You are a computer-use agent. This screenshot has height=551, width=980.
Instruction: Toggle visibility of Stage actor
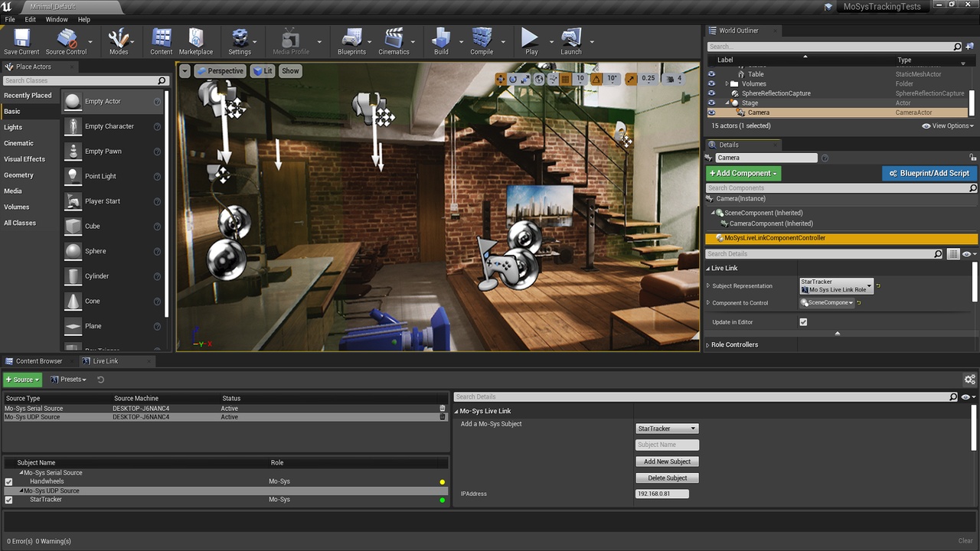point(711,103)
